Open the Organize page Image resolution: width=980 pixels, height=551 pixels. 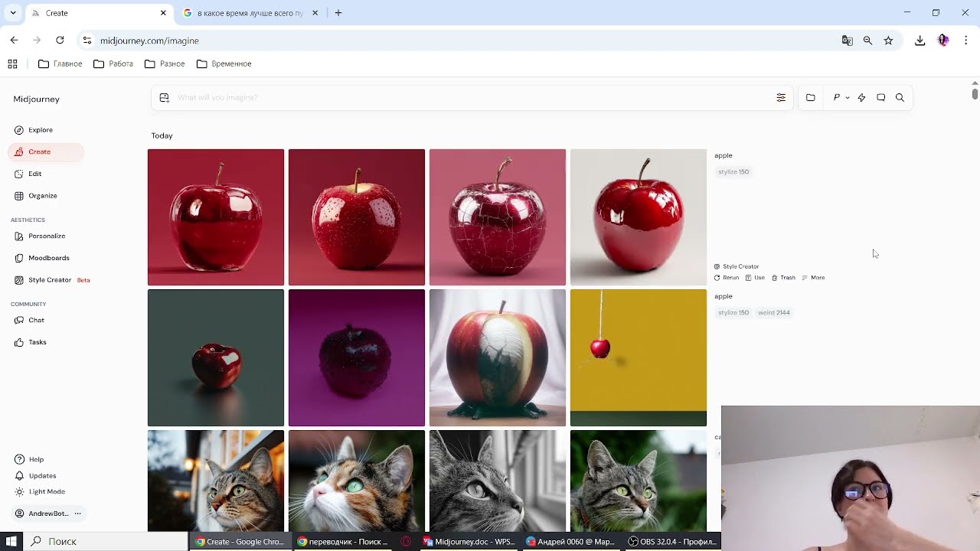tap(35, 196)
